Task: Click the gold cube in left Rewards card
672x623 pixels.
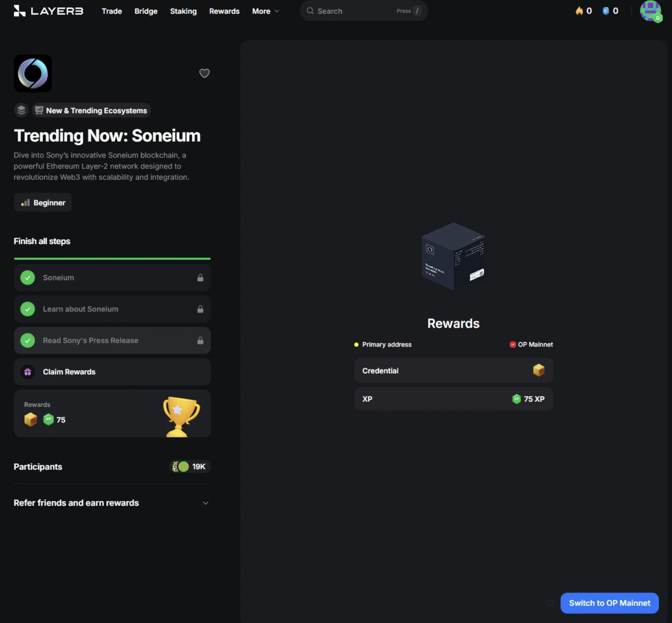Action: click(x=31, y=419)
